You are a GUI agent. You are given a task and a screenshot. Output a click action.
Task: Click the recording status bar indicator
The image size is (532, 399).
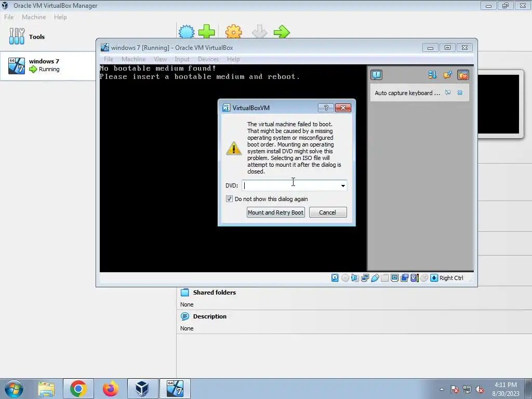pos(404,278)
